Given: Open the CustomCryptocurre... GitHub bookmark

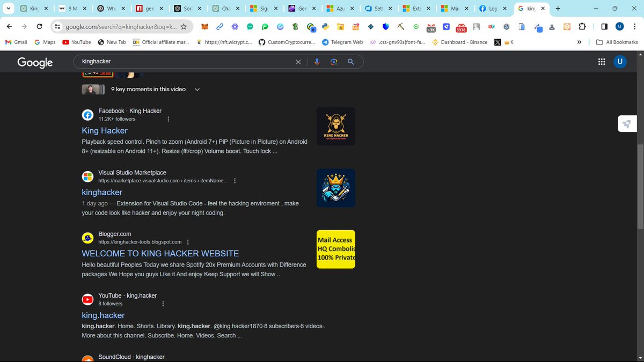Looking at the screenshot, I should (x=287, y=42).
